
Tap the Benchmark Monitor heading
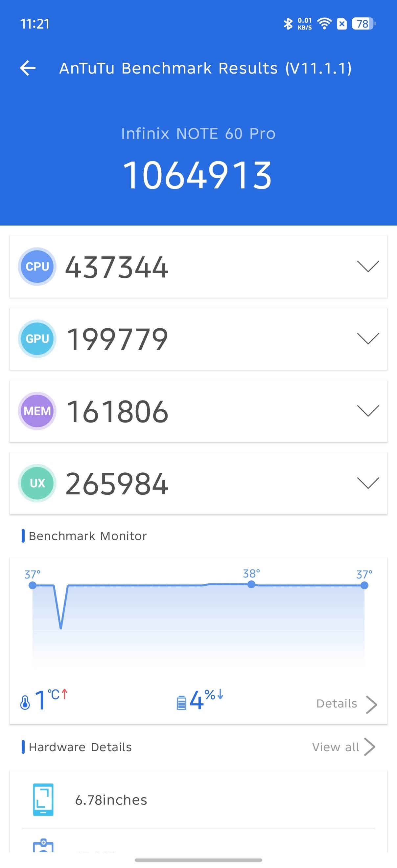pos(88,536)
